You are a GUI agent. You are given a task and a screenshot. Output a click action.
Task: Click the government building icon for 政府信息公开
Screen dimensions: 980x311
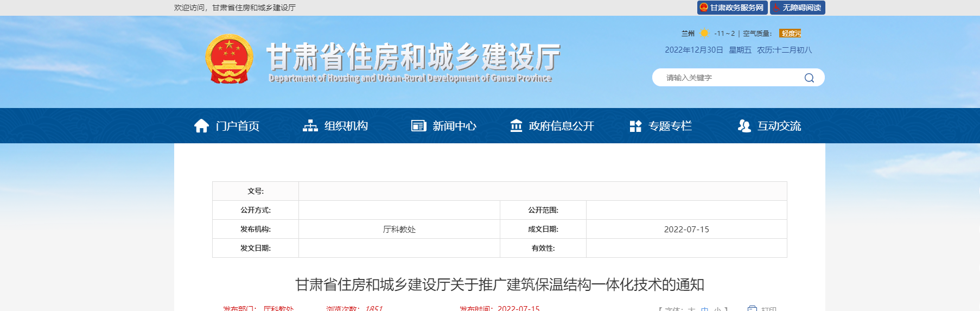coord(516,126)
